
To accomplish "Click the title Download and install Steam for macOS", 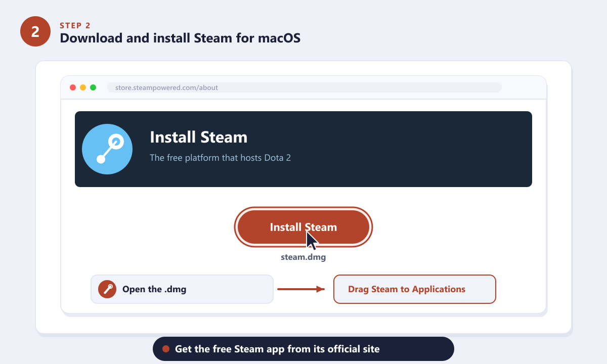I will (180, 38).
